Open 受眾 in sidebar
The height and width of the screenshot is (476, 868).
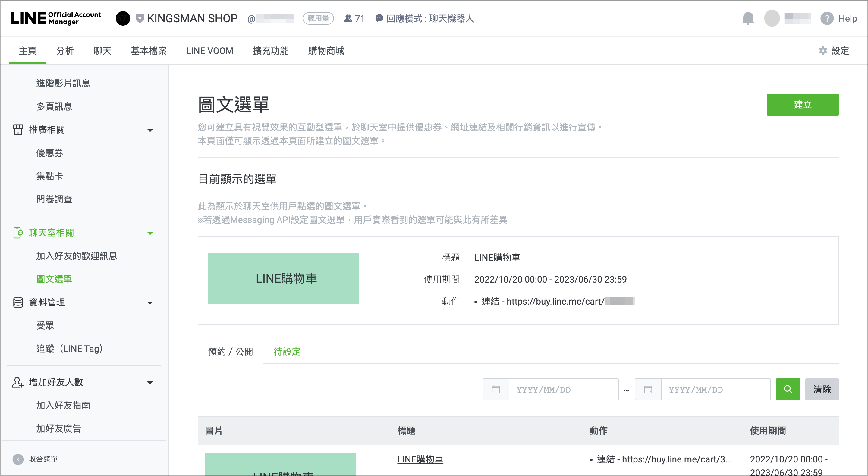[45, 325]
